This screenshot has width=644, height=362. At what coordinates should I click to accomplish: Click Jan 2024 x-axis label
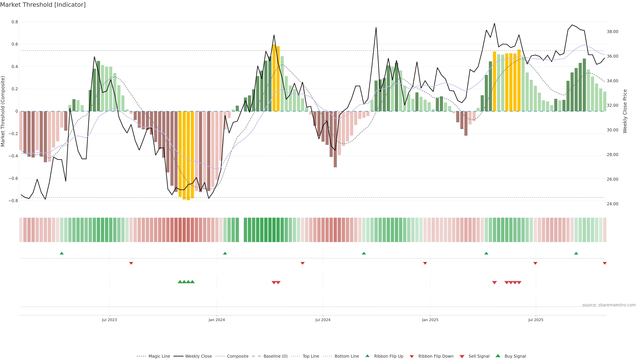point(217,320)
